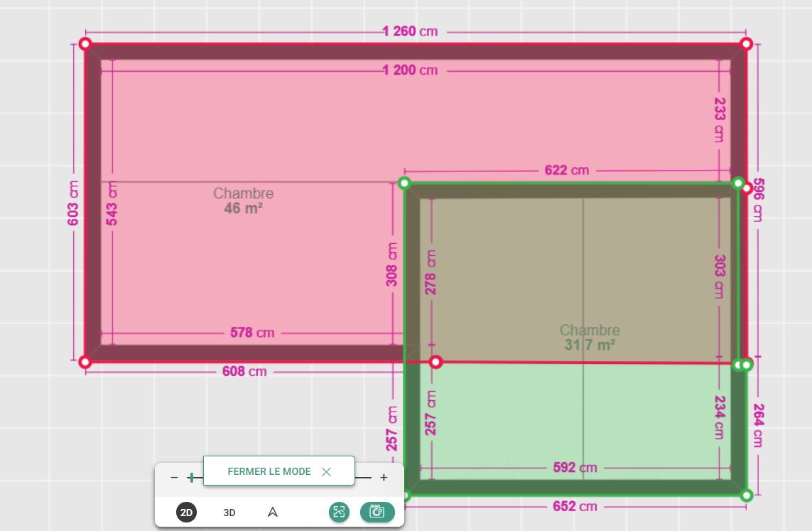This screenshot has width=812, height=531.
Task: Activate the first-person navigation arrow icon
Action: 272,513
